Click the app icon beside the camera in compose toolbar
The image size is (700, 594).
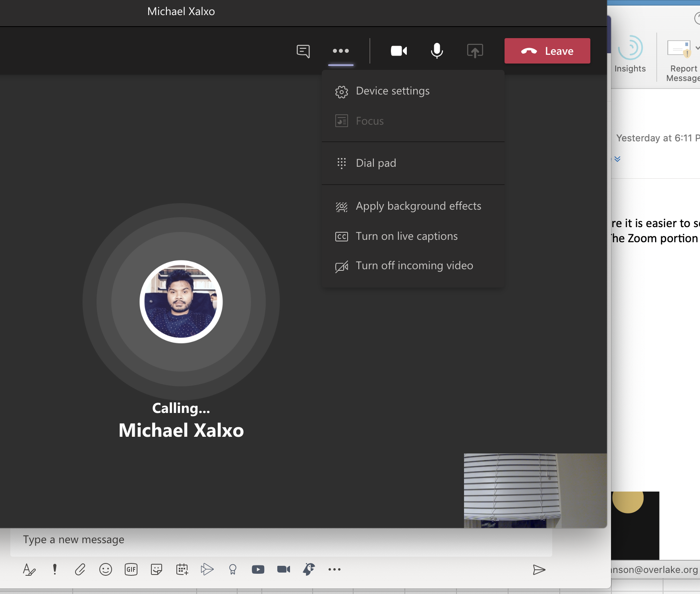[309, 569]
